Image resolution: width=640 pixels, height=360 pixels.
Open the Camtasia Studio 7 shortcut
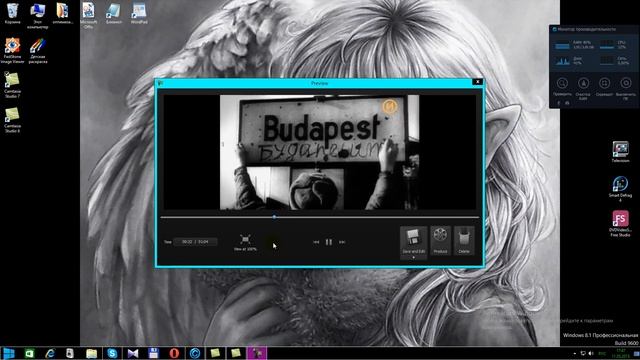coord(12,85)
